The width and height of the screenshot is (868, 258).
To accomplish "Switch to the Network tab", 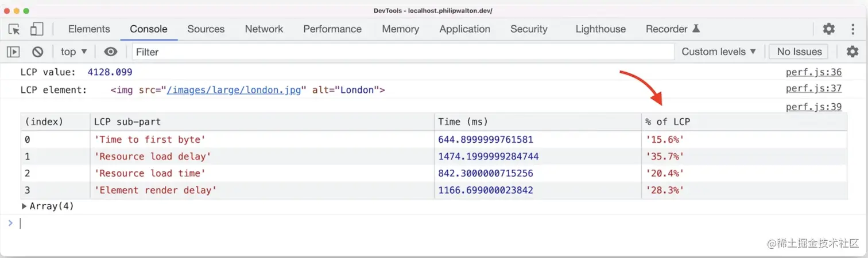I will tap(264, 29).
